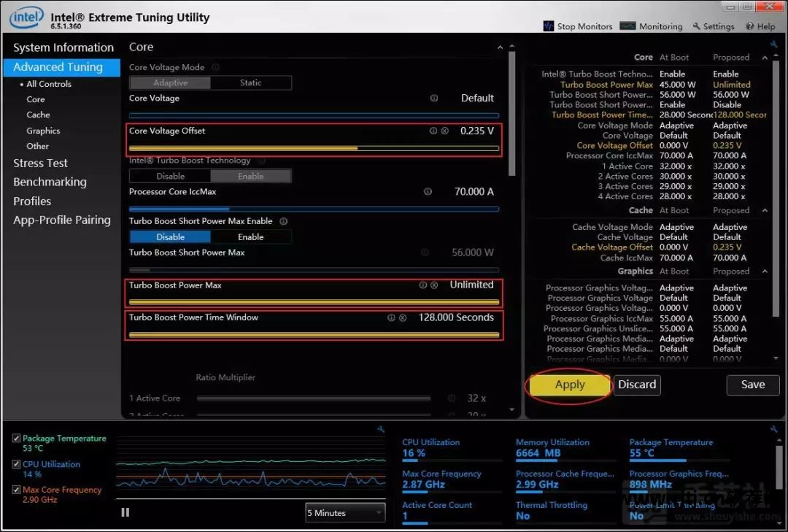Select Enable for Turbo Boost Short Power Max
788x532 pixels.
[250, 237]
